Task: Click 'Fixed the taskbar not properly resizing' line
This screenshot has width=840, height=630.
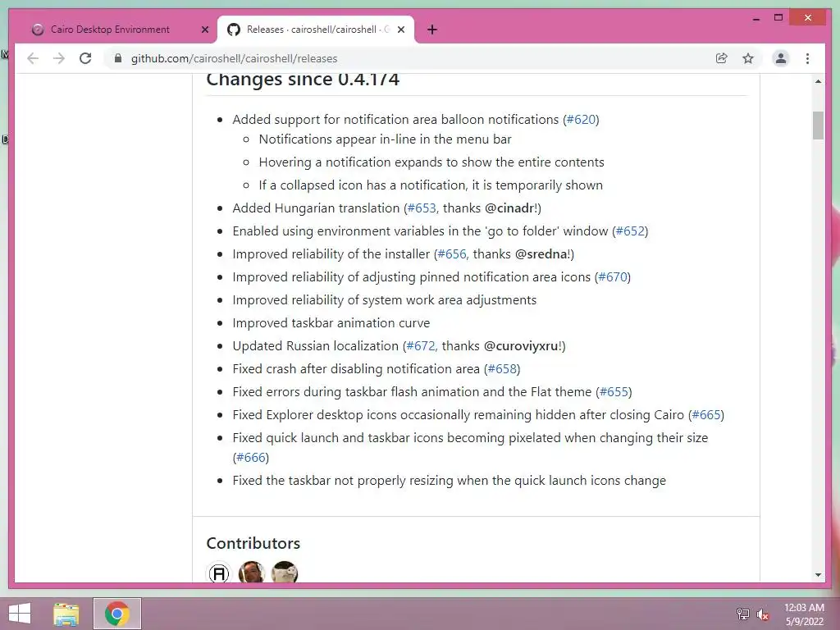Action: pyautogui.click(x=449, y=481)
